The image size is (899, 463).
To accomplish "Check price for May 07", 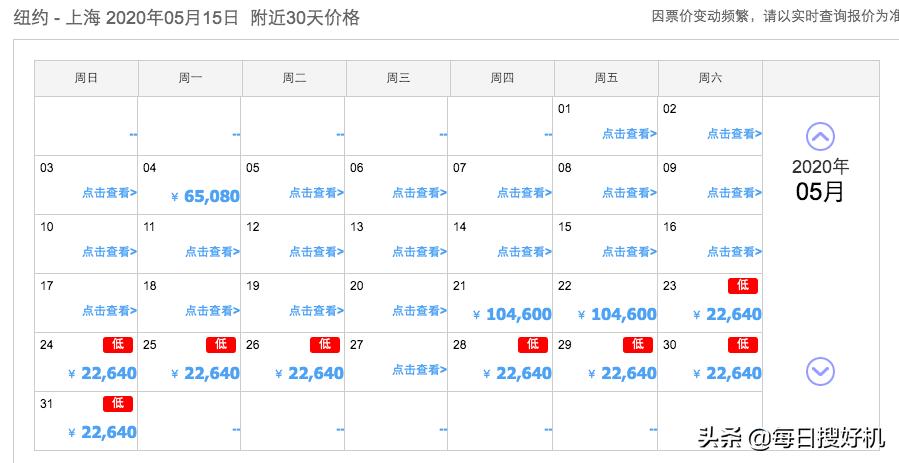I will point(524,193).
